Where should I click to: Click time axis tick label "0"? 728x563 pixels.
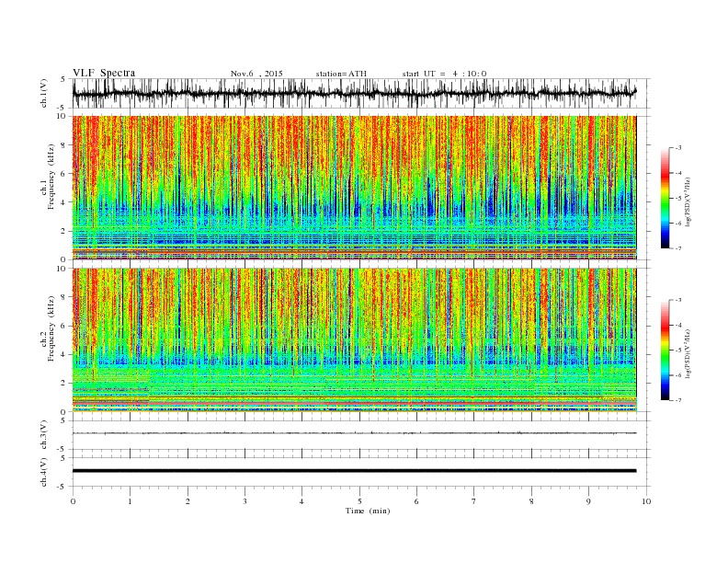coord(73,501)
